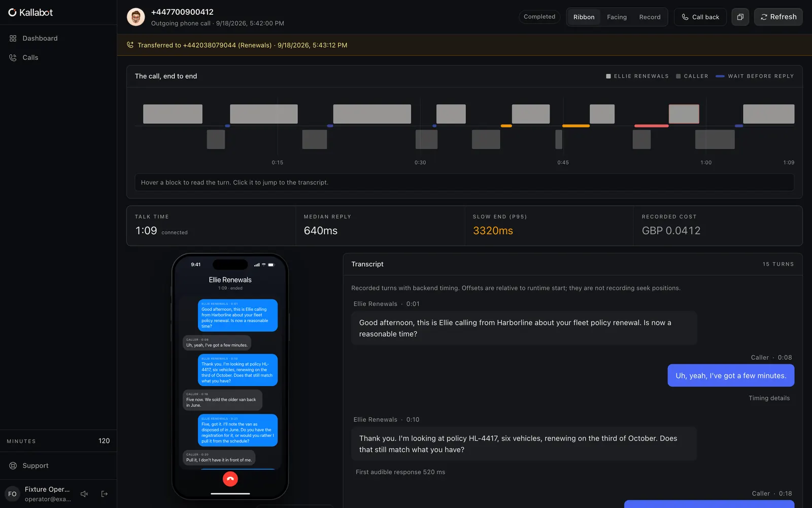Viewport: 812px width, 508px height.
Task: Click the red wait-before-reply bar on the ribbon
Action: (651, 125)
